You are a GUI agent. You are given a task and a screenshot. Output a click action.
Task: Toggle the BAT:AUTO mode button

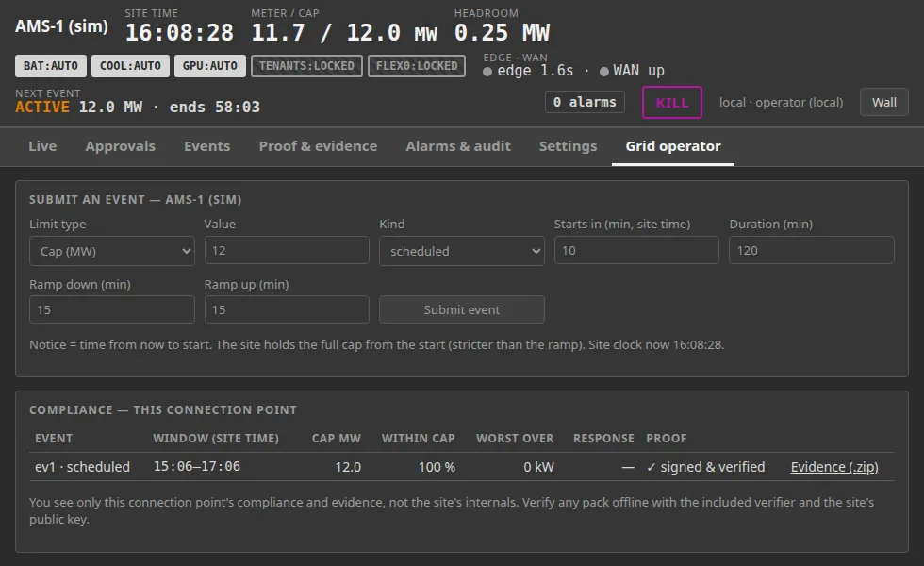[x=51, y=66]
